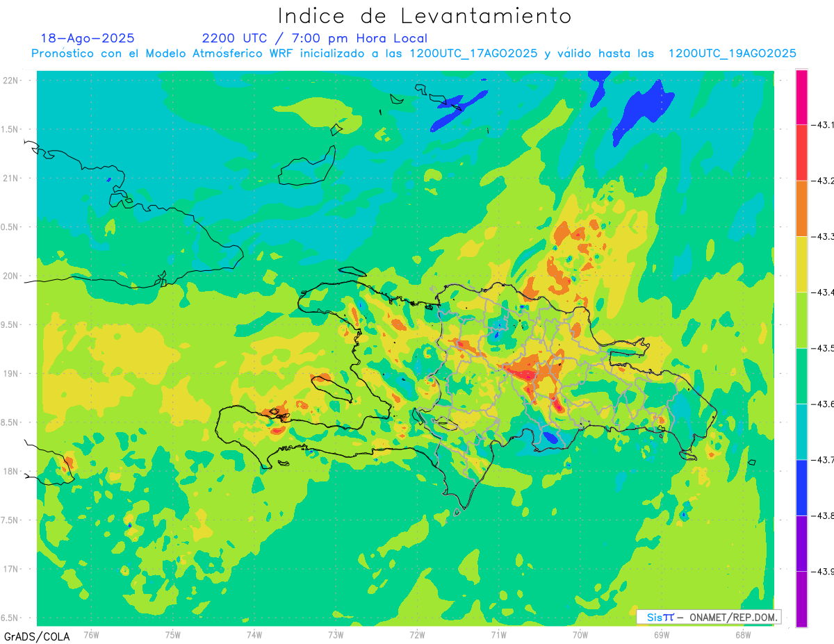Click the 18N latitude label
Screen dimensions: 834x644
pos(11,471)
